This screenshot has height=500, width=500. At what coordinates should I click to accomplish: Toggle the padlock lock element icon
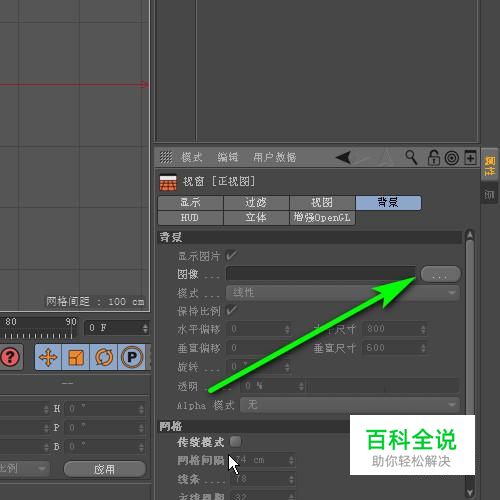pos(433,158)
